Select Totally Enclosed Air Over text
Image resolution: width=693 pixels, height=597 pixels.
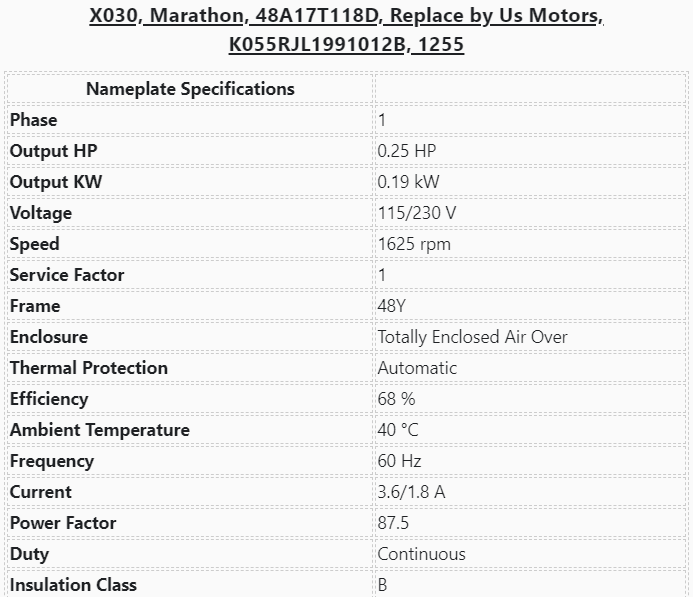click(472, 337)
